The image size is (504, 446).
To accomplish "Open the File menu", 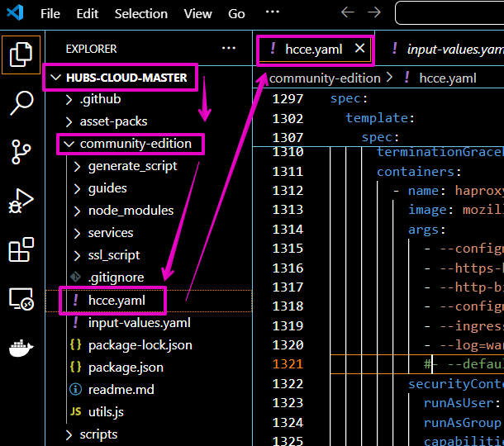I will [x=50, y=14].
